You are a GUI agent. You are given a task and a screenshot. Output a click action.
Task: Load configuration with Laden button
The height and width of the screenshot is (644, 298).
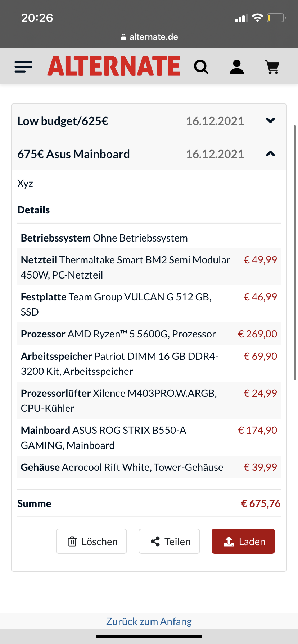[x=243, y=541]
